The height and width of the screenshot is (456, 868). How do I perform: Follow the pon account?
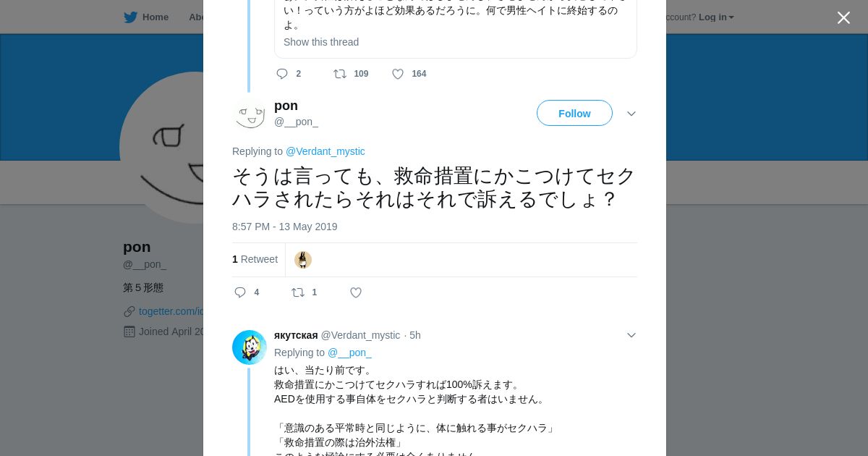(574, 114)
